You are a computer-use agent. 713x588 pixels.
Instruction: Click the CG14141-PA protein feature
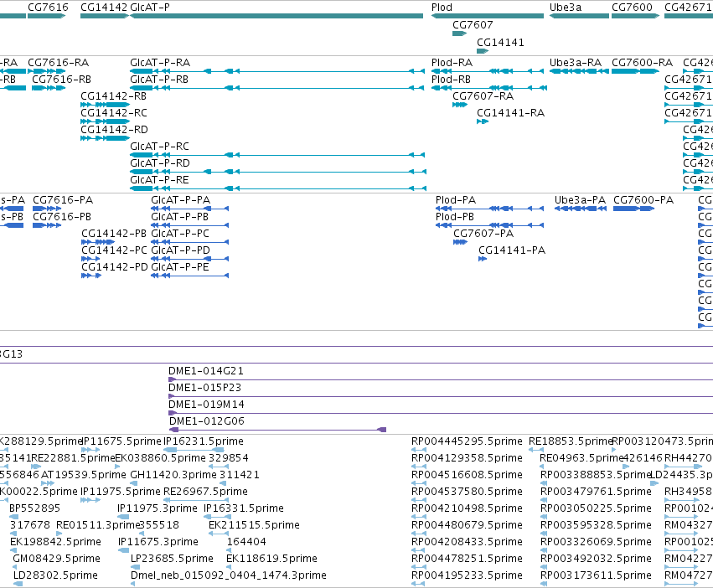[x=483, y=259]
